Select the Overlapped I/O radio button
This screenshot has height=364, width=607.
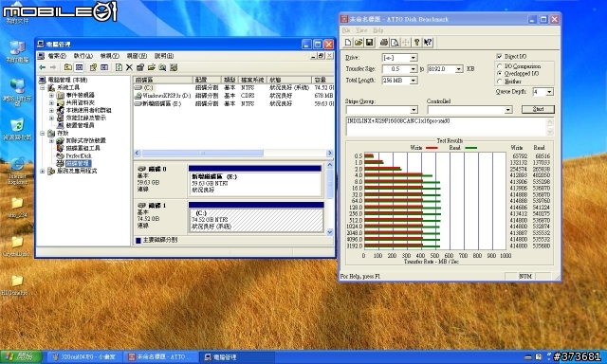click(500, 73)
